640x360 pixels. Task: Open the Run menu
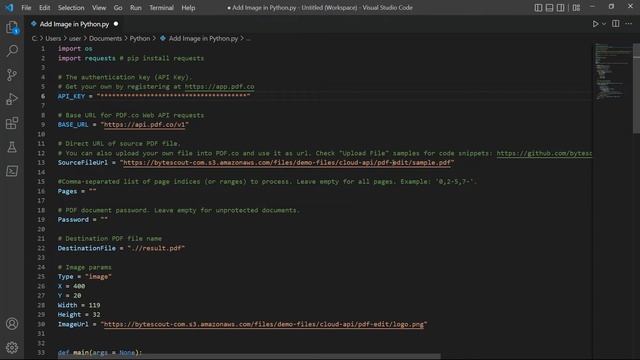(136, 8)
